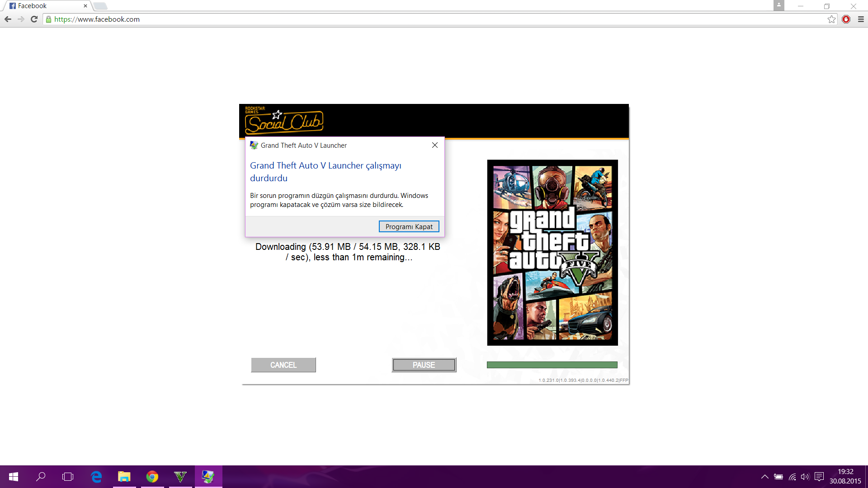Viewport: 868px width, 488px height.
Task: Switch to Google Chrome in taskbar
Action: pyautogui.click(x=152, y=477)
